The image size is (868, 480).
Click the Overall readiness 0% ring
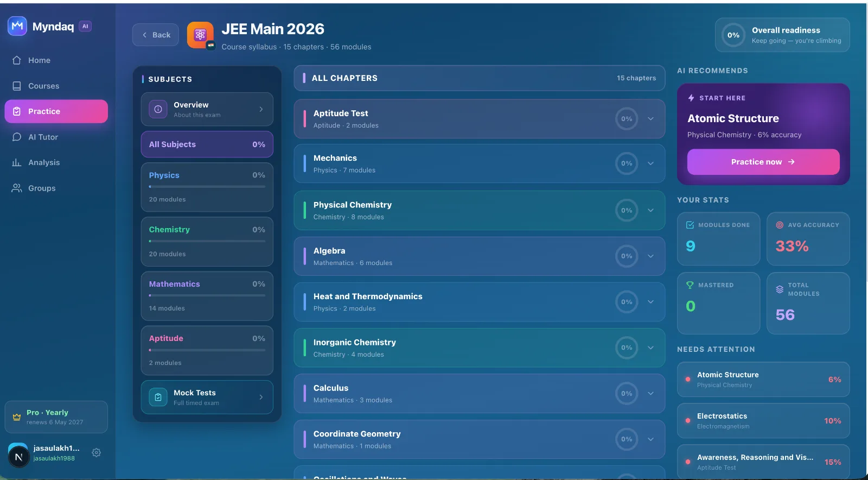[x=733, y=35]
